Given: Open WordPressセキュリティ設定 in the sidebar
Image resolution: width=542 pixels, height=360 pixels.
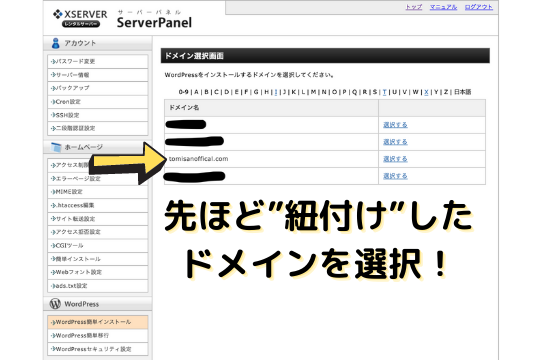Looking at the screenshot, I should [97, 349].
